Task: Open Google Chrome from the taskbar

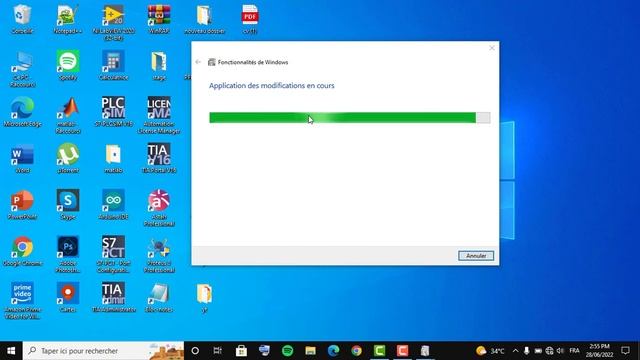Action: coord(356,351)
